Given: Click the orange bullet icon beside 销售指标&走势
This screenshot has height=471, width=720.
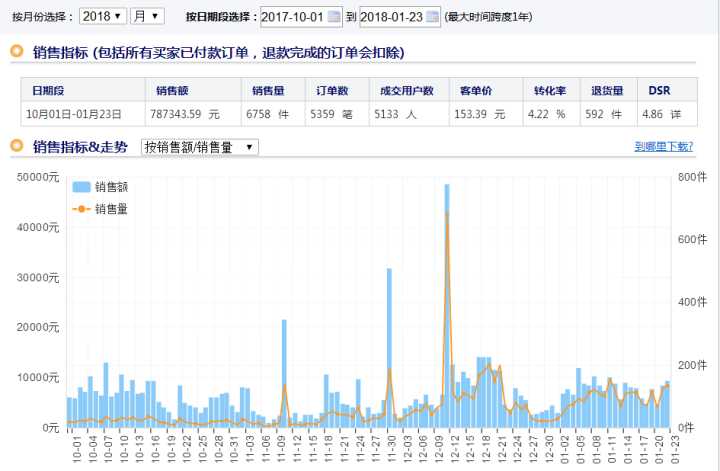Looking at the screenshot, I should [x=17, y=147].
